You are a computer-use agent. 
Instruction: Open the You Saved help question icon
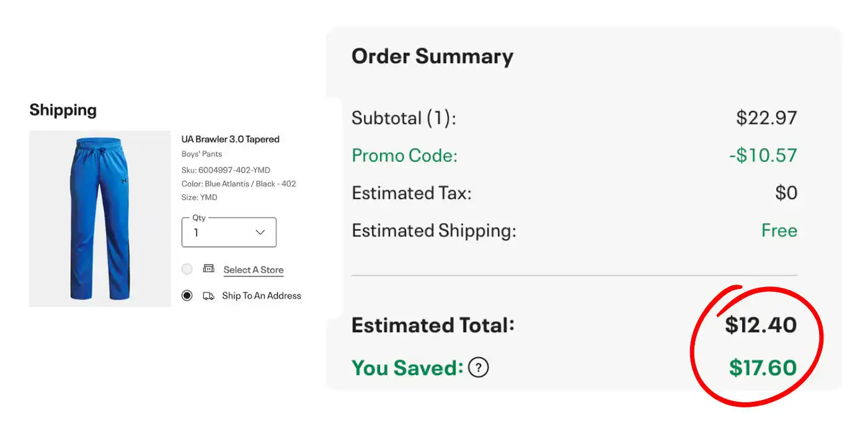pos(478,368)
